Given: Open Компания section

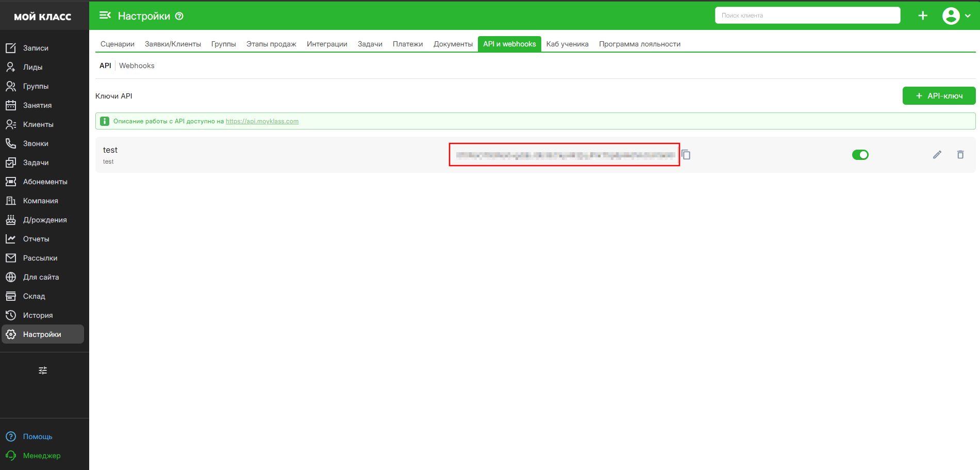Looking at the screenshot, I should 42,201.
